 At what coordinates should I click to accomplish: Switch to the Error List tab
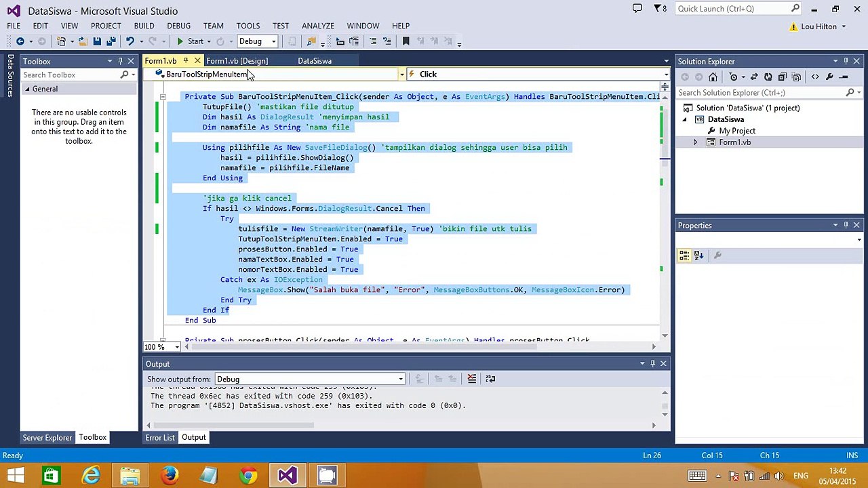(160, 438)
